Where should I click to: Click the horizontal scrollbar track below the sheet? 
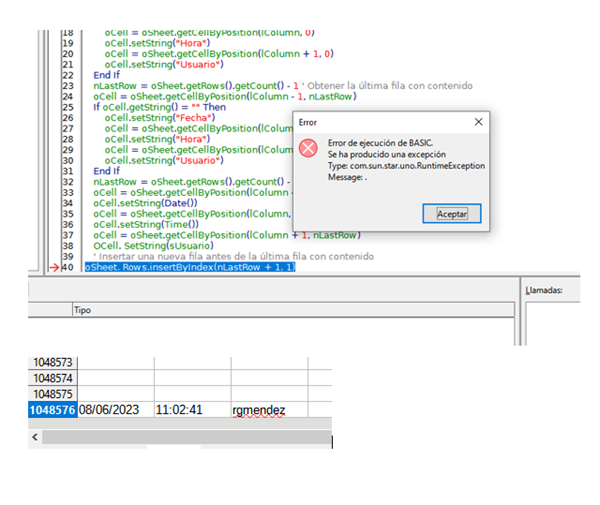(x=180, y=438)
